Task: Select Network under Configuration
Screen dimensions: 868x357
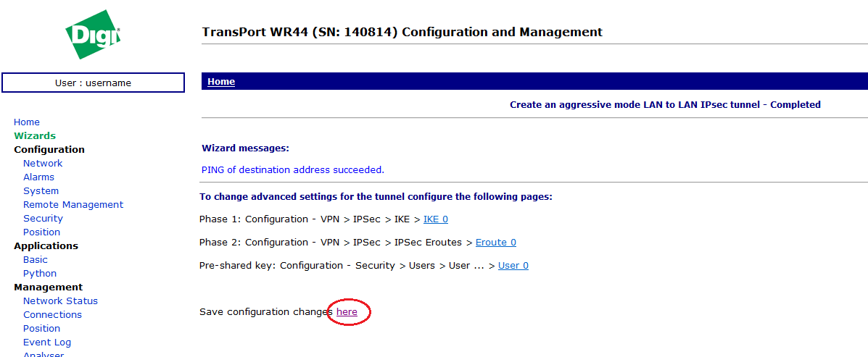Action: coord(43,164)
